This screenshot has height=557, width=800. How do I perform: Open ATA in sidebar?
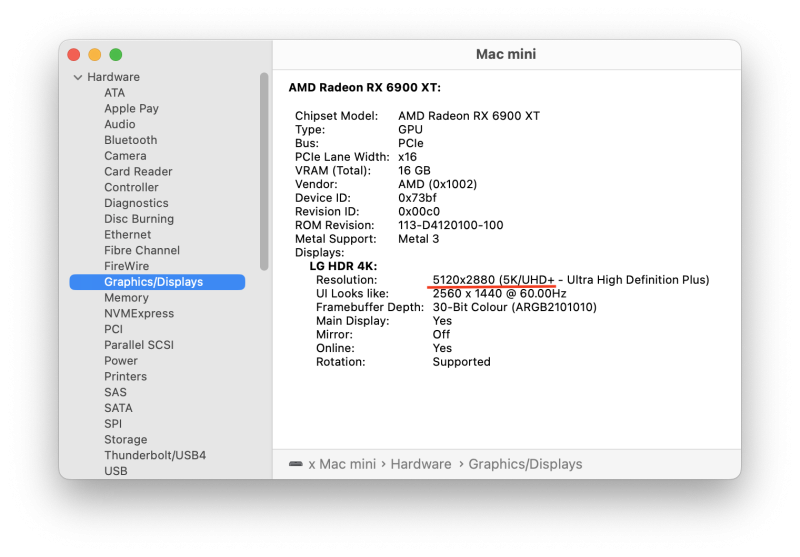[x=114, y=93]
